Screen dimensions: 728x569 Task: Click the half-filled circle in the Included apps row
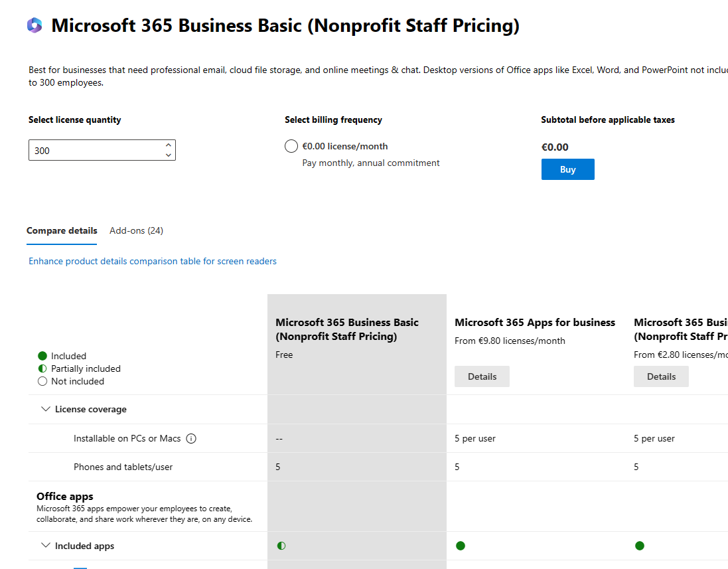281,546
